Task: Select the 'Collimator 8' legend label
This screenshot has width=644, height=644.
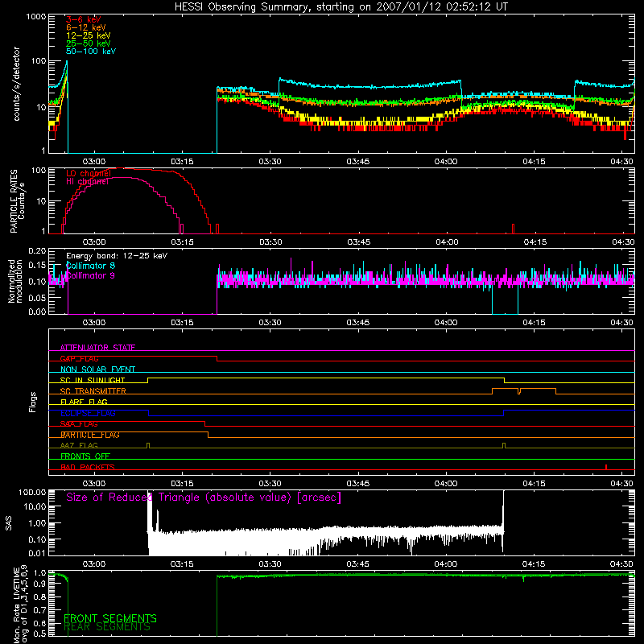Action: click(x=90, y=266)
